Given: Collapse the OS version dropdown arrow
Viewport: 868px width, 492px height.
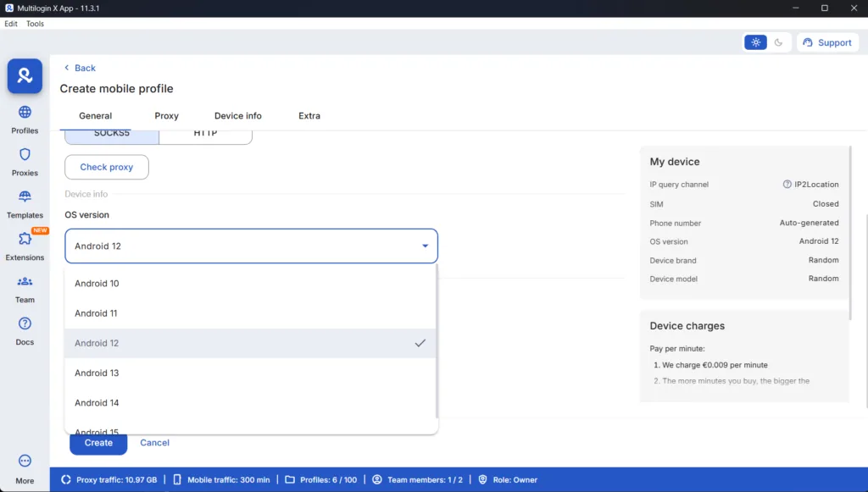Looking at the screenshot, I should point(425,246).
